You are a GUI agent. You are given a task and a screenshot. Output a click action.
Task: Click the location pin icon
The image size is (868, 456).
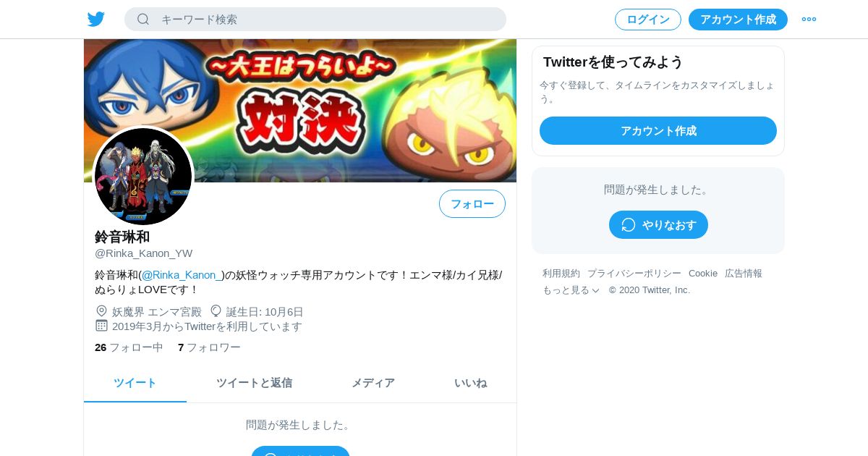[101, 311]
